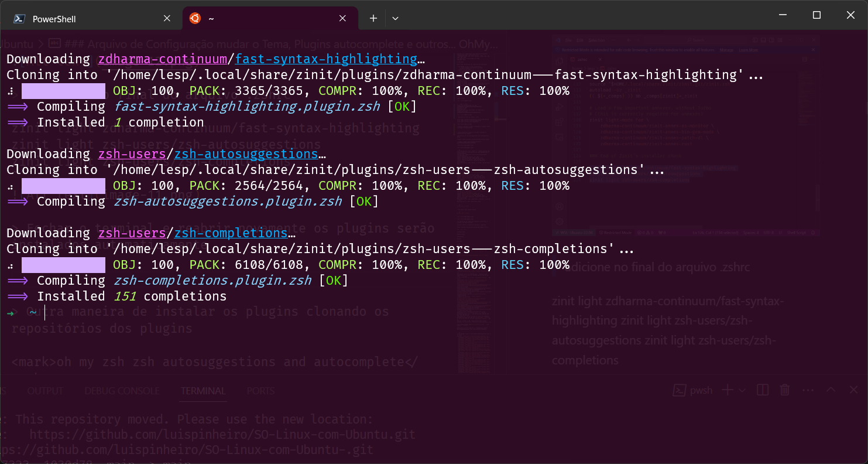The image size is (868, 464).
Task: Click 'zsh-completions.plugin.zsh' file name
Action: point(212,281)
